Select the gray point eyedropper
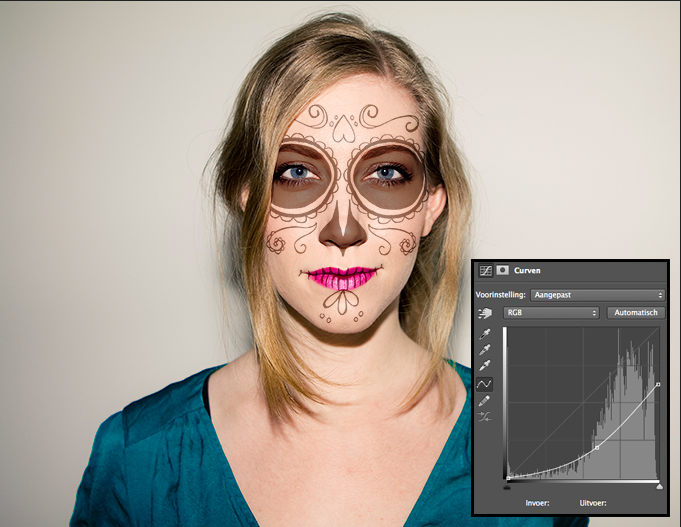 pos(485,350)
